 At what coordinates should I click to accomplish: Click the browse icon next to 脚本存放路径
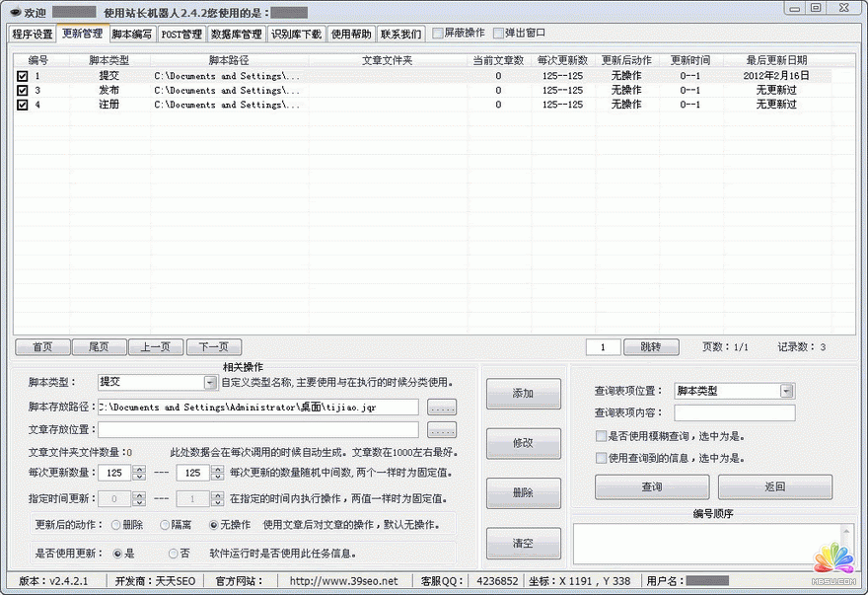tap(444, 407)
